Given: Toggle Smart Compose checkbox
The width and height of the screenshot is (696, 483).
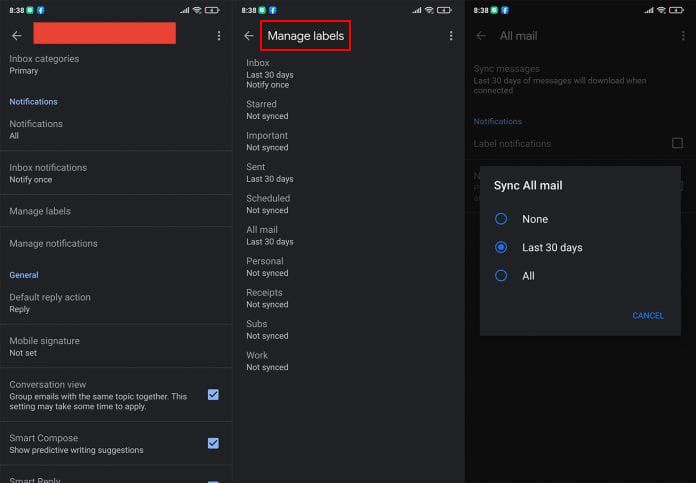Looking at the screenshot, I should point(213,443).
